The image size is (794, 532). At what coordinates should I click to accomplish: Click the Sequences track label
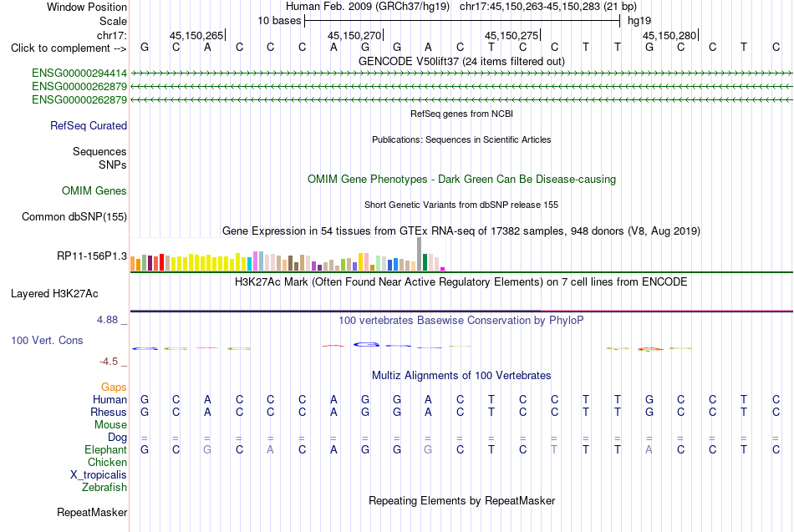click(x=99, y=151)
